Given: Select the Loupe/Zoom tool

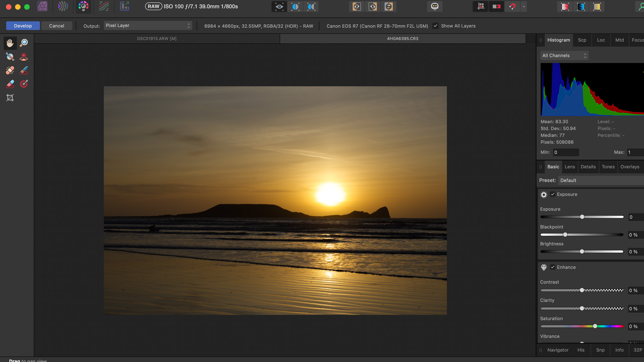Looking at the screenshot, I should pyautogui.click(x=24, y=43).
